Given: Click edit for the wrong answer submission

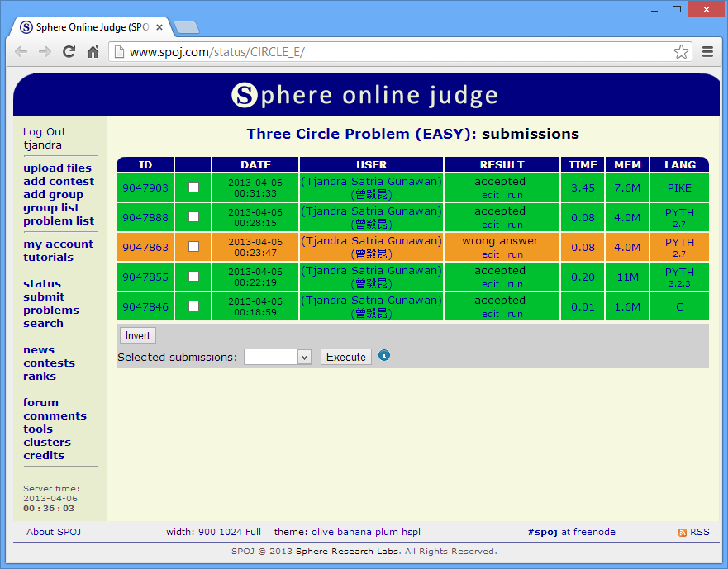Looking at the screenshot, I should [x=490, y=254].
